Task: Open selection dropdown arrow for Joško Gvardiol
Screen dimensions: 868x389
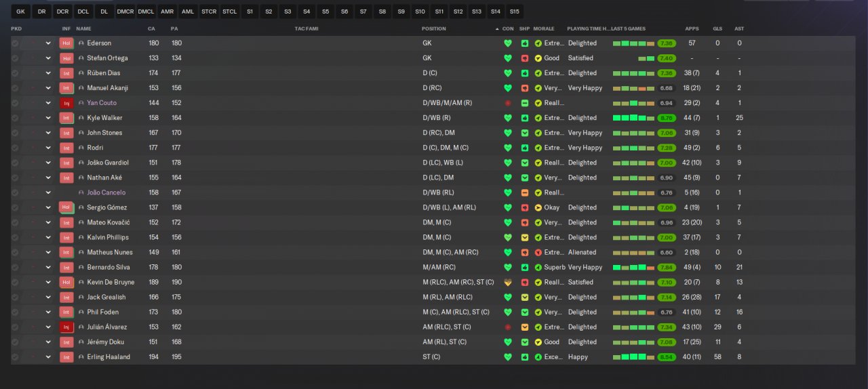Action: [x=48, y=163]
